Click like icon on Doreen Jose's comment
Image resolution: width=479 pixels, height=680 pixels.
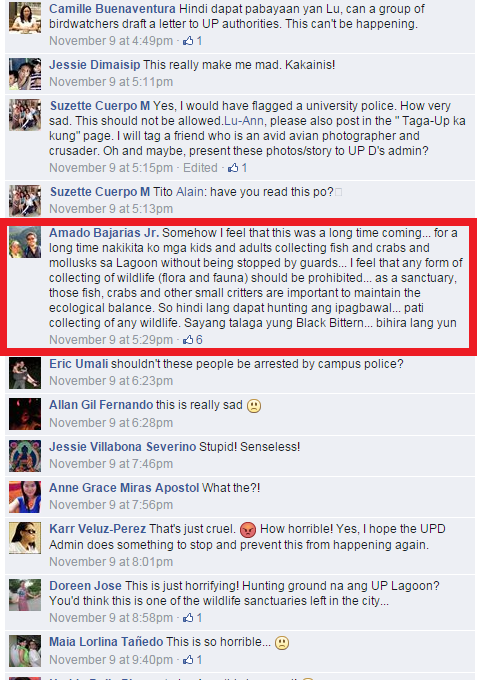click(x=188, y=618)
